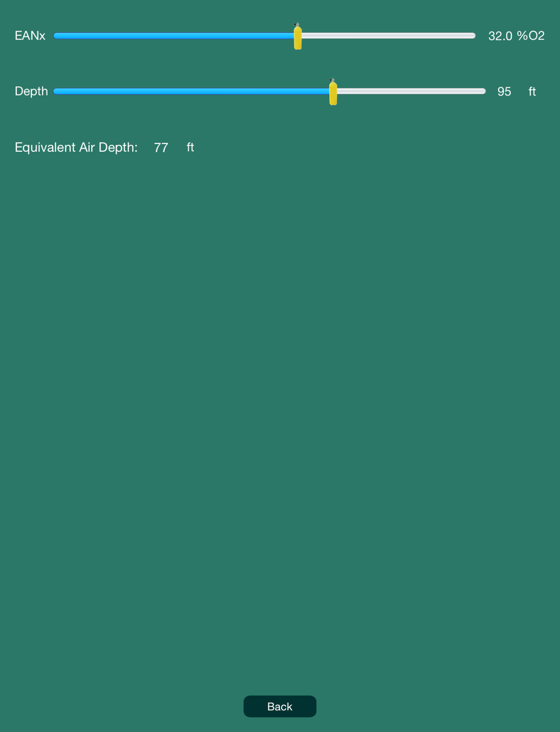Image resolution: width=560 pixels, height=732 pixels.
Task: Select the 77 equivalent air depth result
Action: pyautogui.click(x=161, y=147)
